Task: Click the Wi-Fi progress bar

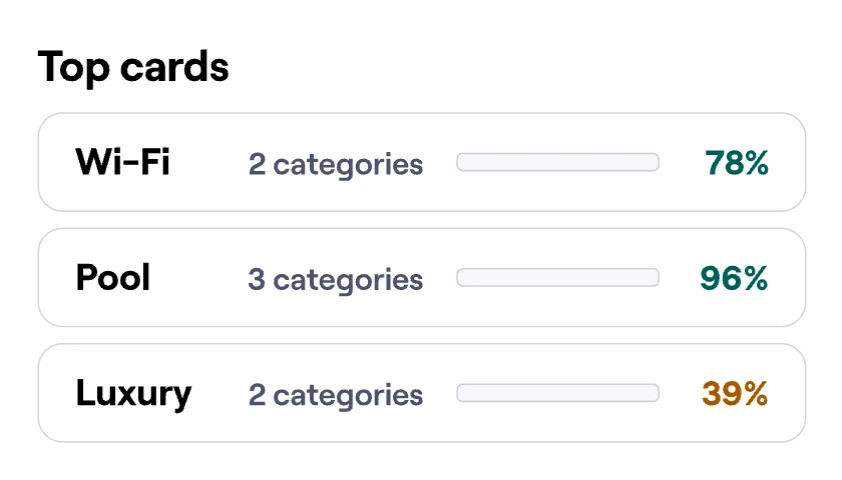Action: pyautogui.click(x=557, y=162)
